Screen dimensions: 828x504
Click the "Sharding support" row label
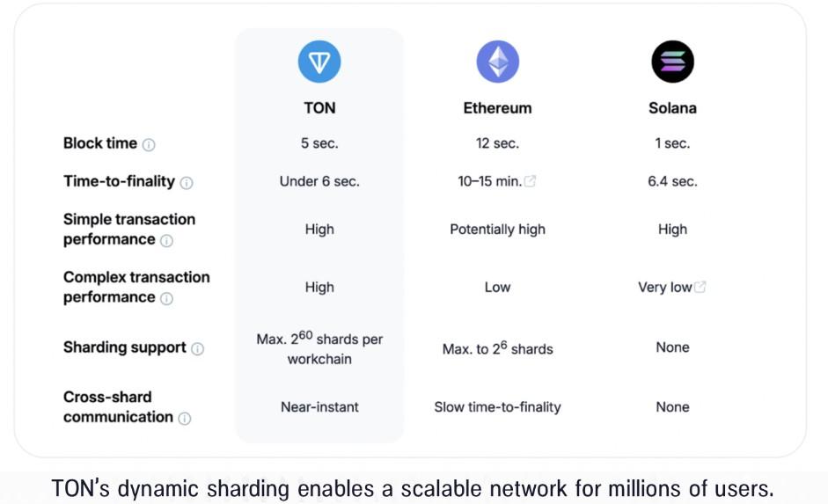coord(124,347)
